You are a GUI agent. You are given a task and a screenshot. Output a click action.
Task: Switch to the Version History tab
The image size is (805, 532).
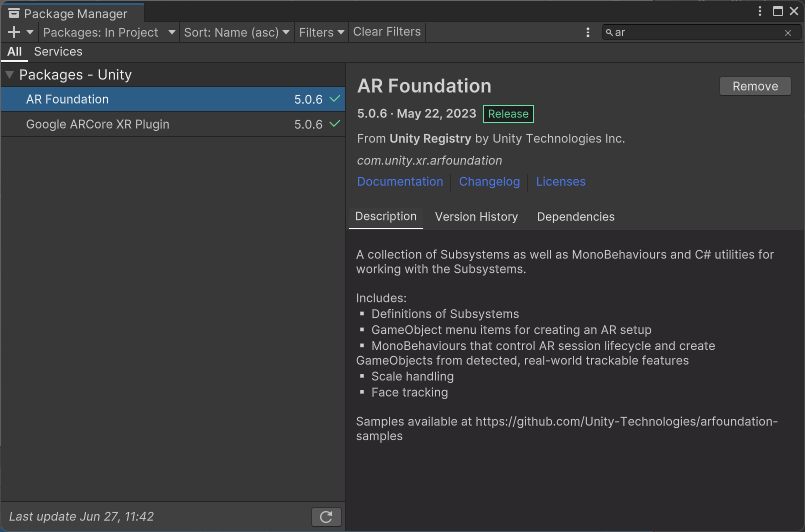click(476, 217)
